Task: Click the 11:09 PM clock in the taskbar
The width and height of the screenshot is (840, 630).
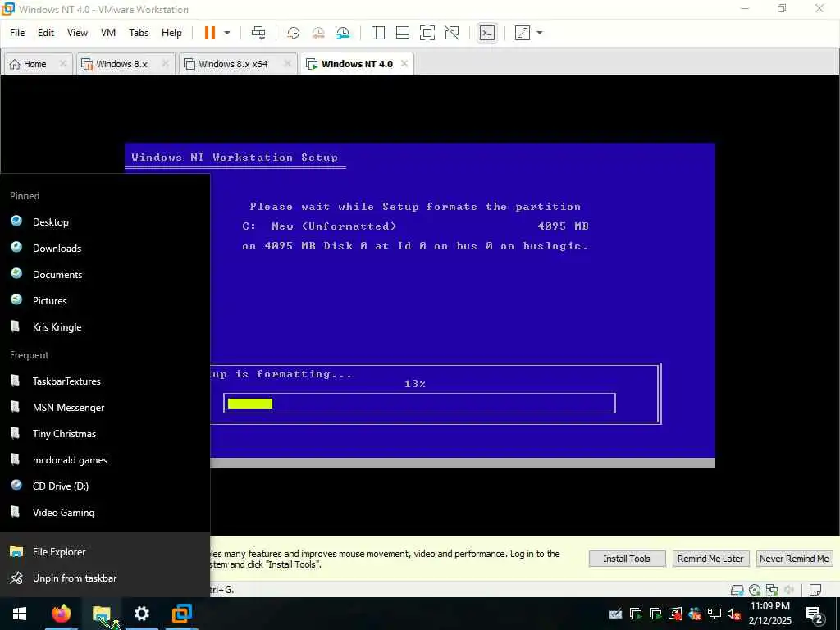Action: pos(769,614)
